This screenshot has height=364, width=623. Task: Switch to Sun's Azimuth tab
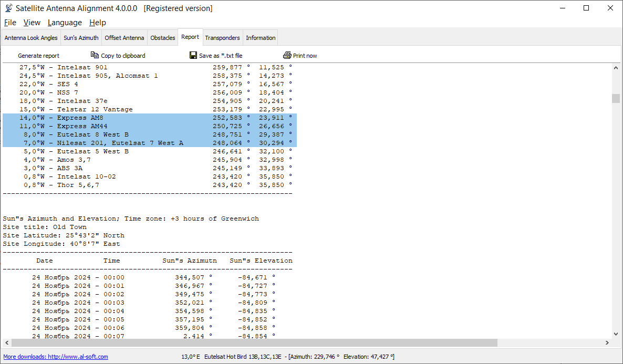coord(81,38)
